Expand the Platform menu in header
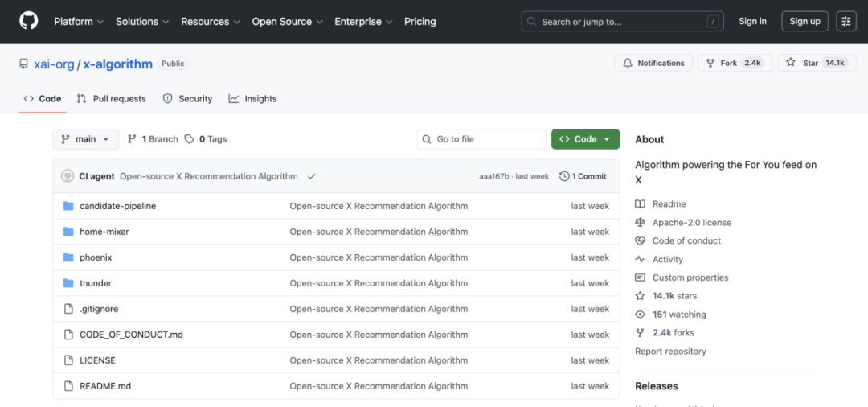868x407 pixels. click(79, 22)
